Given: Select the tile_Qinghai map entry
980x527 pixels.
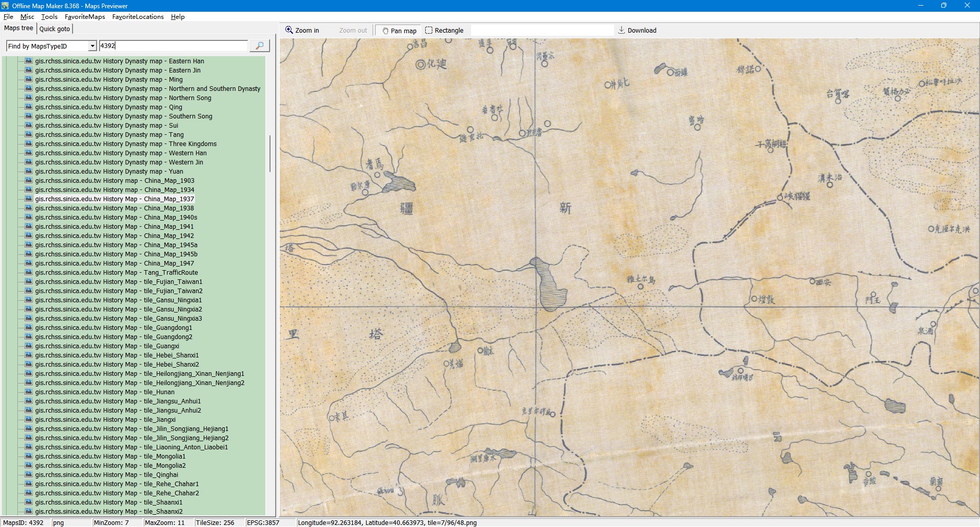Looking at the screenshot, I should pyautogui.click(x=106, y=475).
